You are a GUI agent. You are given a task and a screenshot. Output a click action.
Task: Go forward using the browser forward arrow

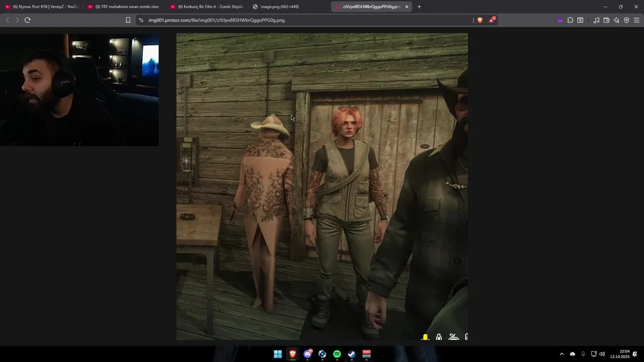[x=17, y=20]
